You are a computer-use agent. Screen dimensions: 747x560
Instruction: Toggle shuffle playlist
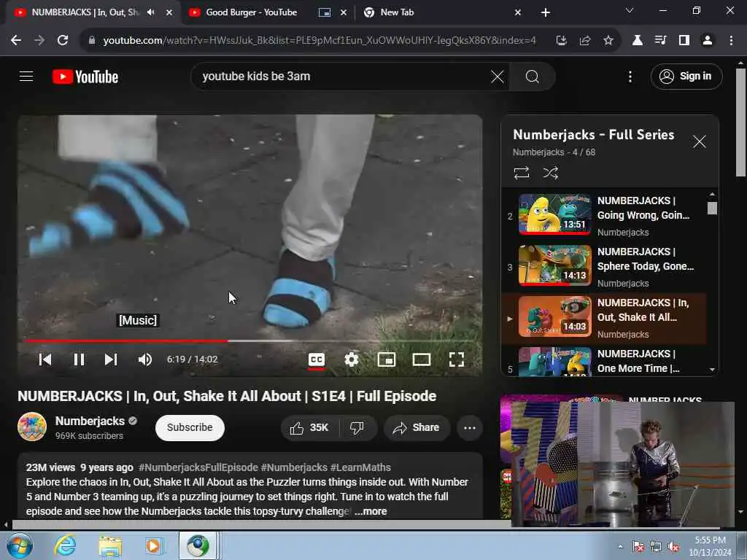click(551, 173)
